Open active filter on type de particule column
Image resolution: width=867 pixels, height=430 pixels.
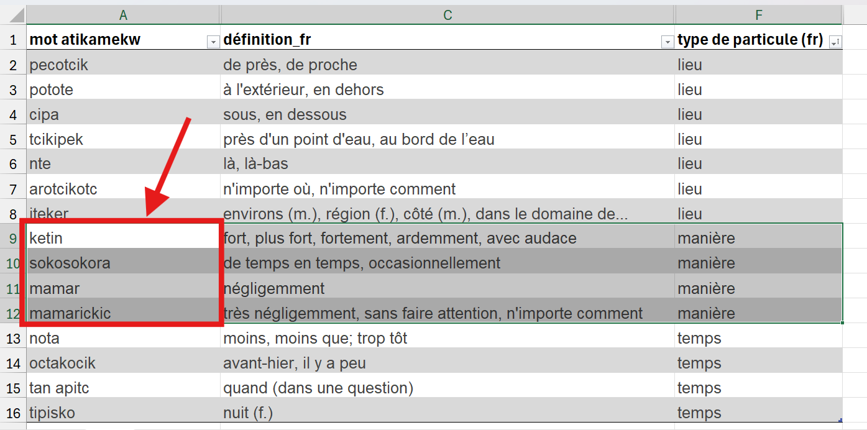[x=836, y=42]
